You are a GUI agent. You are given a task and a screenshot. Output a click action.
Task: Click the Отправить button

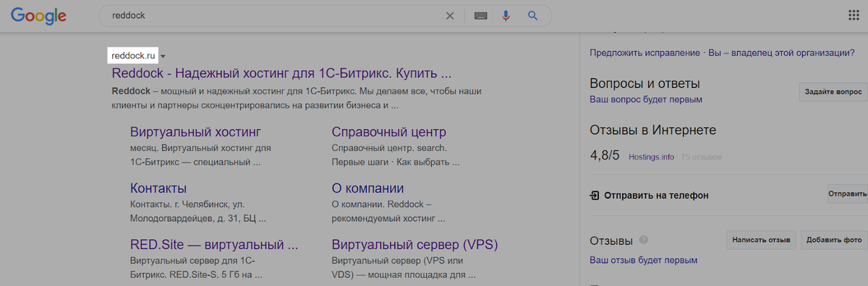[848, 194]
